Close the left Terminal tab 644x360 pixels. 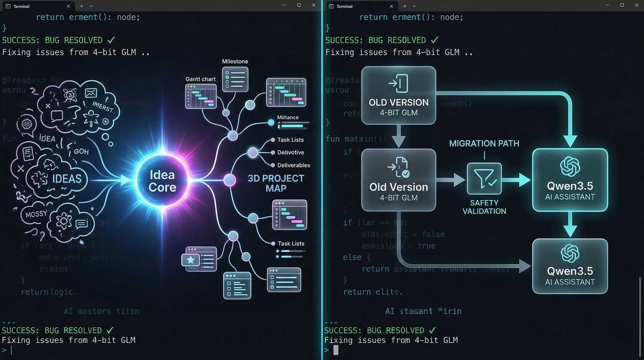[68, 6]
